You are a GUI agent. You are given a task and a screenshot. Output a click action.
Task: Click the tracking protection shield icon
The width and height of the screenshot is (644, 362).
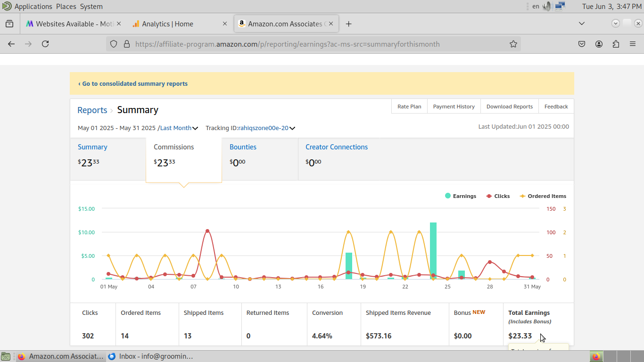click(114, 44)
